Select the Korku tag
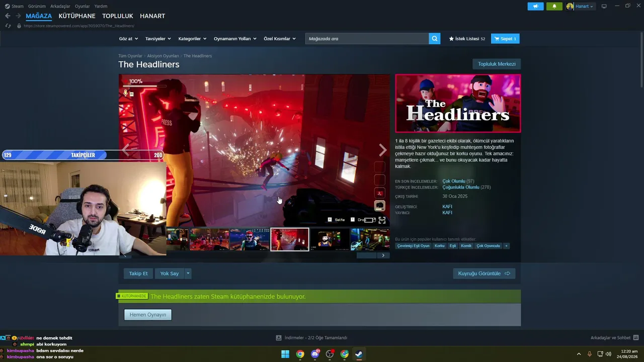Image resolution: width=644 pixels, height=362 pixels. click(x=440, y=246)
